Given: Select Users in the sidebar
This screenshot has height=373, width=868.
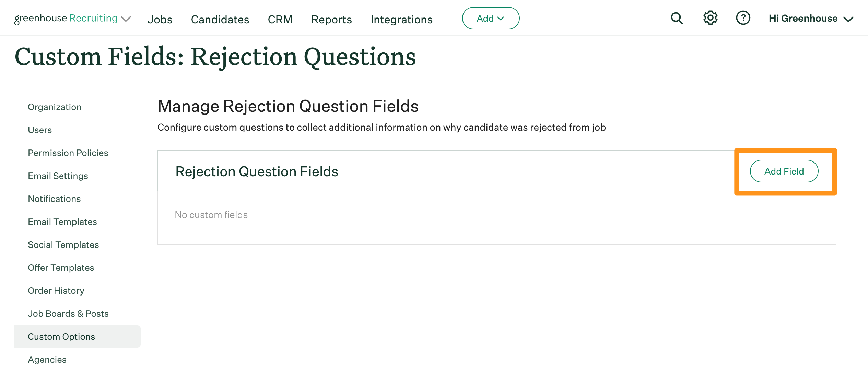Looking at the screenshot, I should (39, 130).
